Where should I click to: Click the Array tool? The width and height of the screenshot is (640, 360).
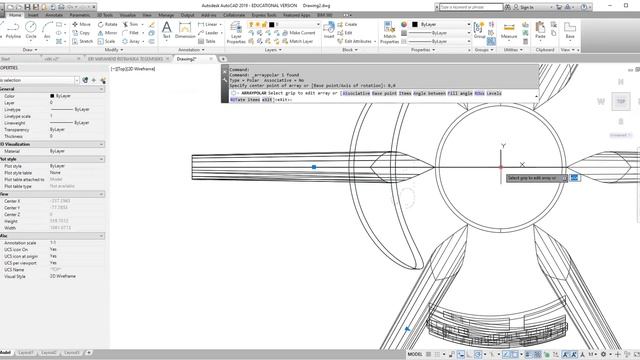(x=131, y=41)
